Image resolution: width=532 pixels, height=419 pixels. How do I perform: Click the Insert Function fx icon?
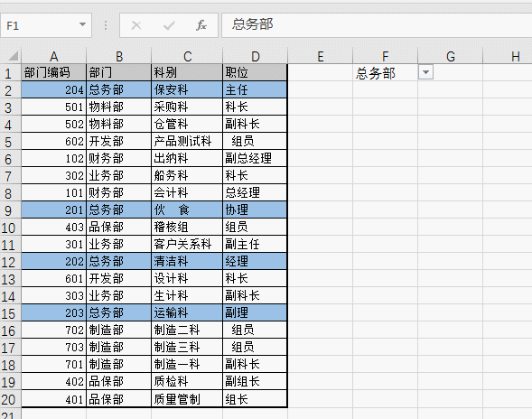(201, 25)
